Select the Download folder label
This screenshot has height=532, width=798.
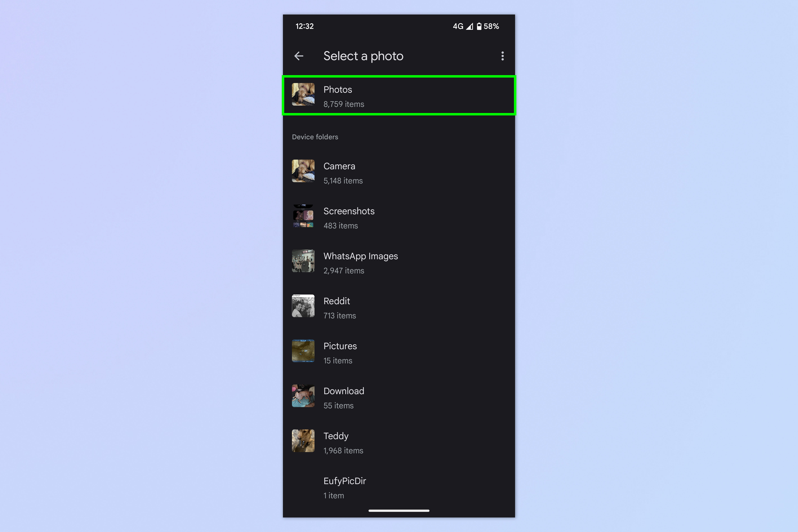coord(344,391)
